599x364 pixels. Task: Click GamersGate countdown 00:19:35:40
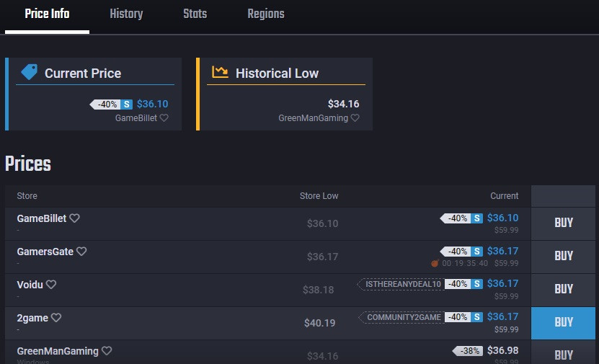(x=465, y=263)
